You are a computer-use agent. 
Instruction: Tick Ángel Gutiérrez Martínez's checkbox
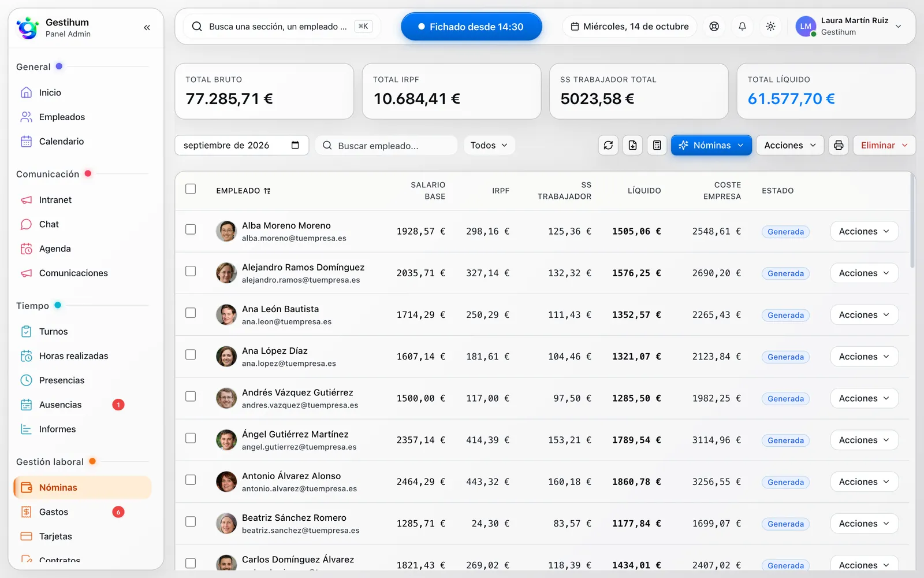191,438
